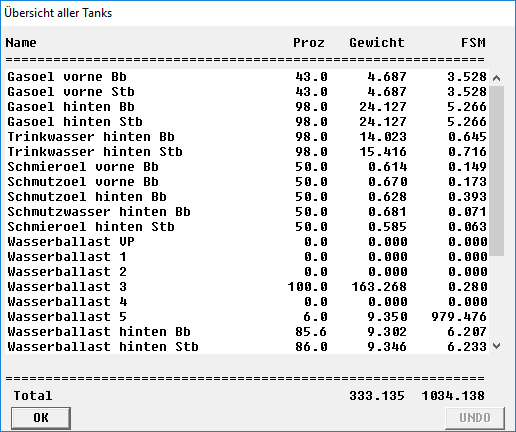Screen dimensions: 516x432
Task: Click the scroll up arrow of tank list
Action: 496,78
